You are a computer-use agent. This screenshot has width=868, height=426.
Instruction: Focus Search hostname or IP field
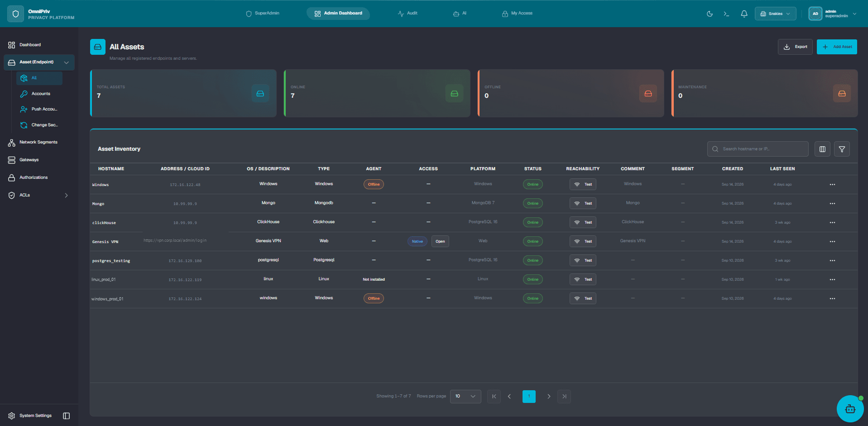[x=758, y=149]
